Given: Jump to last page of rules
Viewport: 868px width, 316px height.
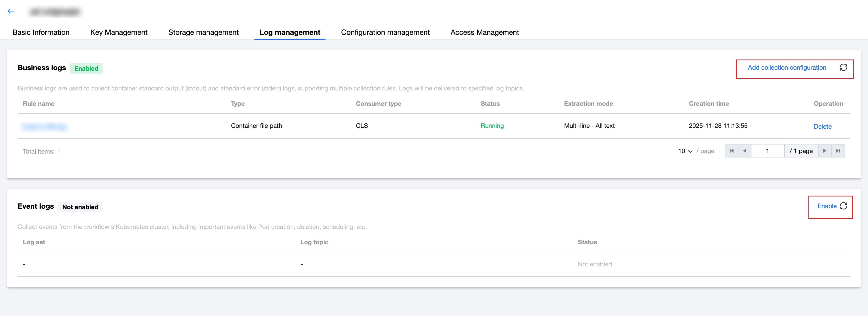Looking at the screenshot, I should [x=838, y=151].
